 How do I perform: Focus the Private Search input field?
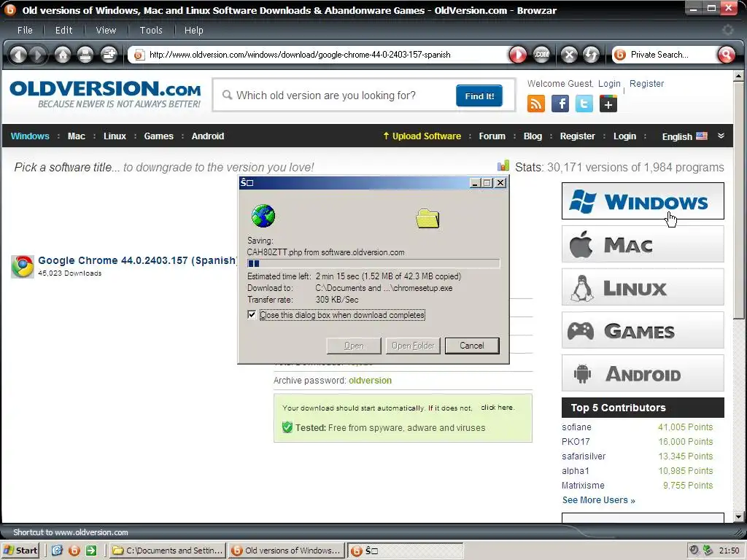(x=671, y=55)
